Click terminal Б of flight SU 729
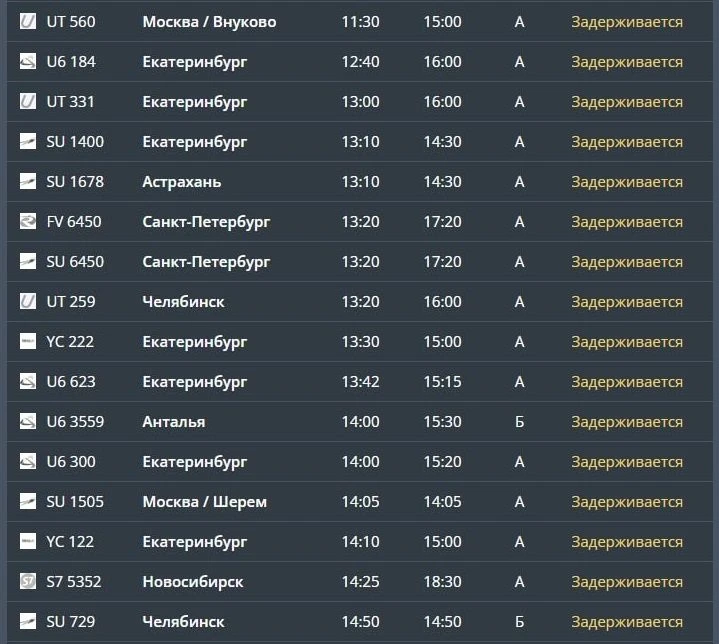This screenshot has height=644, width=719. pyautogui.click(x=519, y=622)
